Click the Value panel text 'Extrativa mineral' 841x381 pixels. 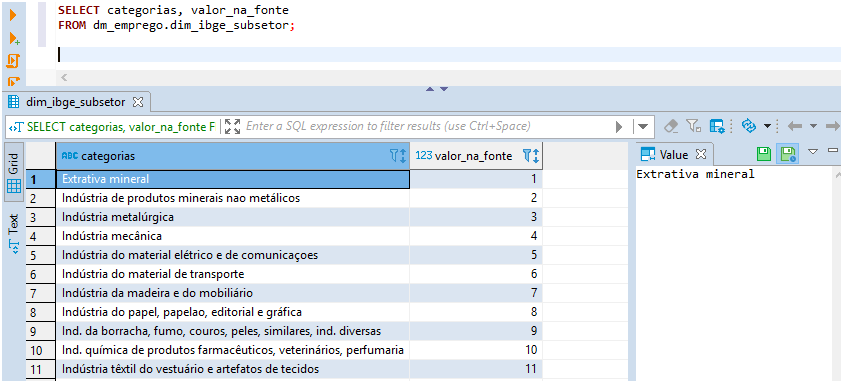[x=695, y=174]
